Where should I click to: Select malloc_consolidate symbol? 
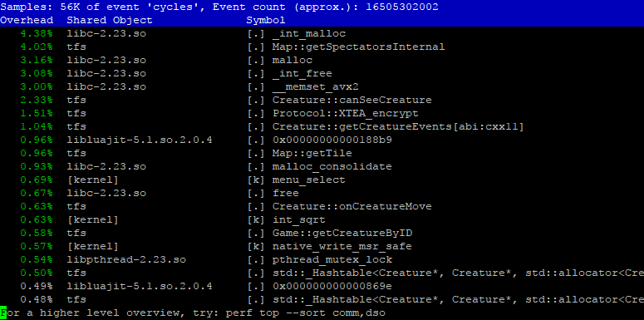point(332,167)
